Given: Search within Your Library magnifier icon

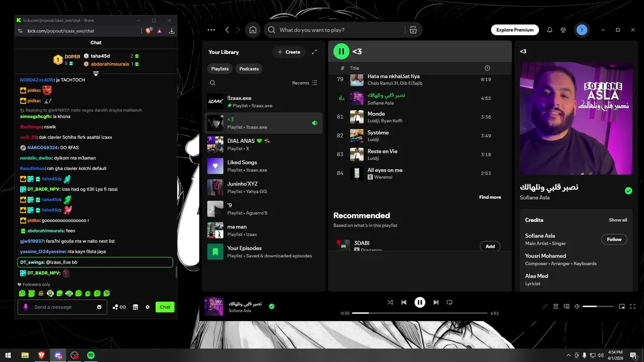Looking at the screenshot, I should [x=212, y=83].
